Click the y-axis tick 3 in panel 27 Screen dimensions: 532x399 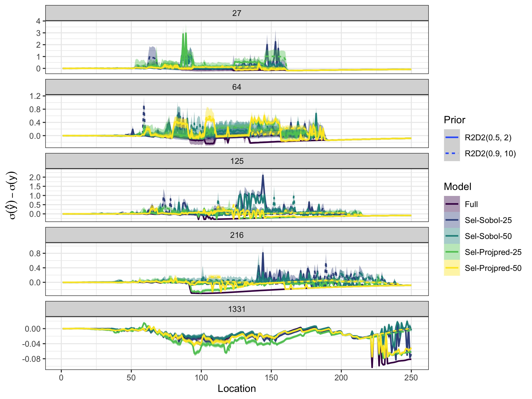click(x=38, y=33)
